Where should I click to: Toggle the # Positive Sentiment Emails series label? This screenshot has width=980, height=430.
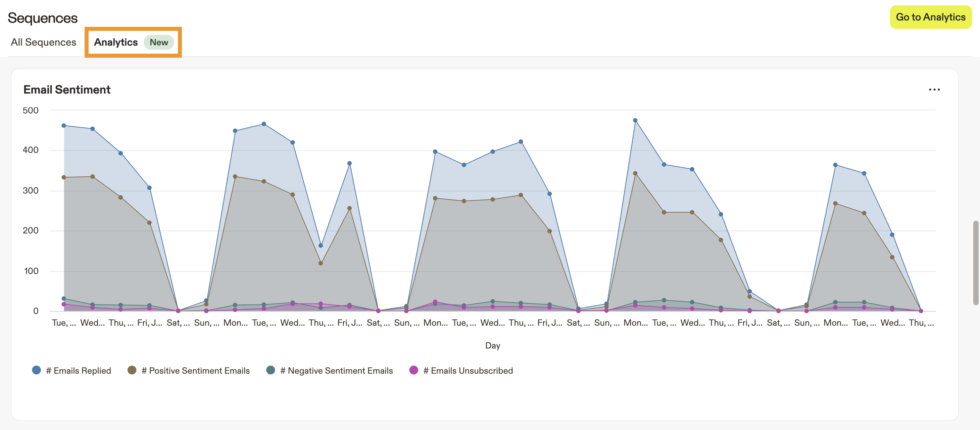(x=196, y=371)
